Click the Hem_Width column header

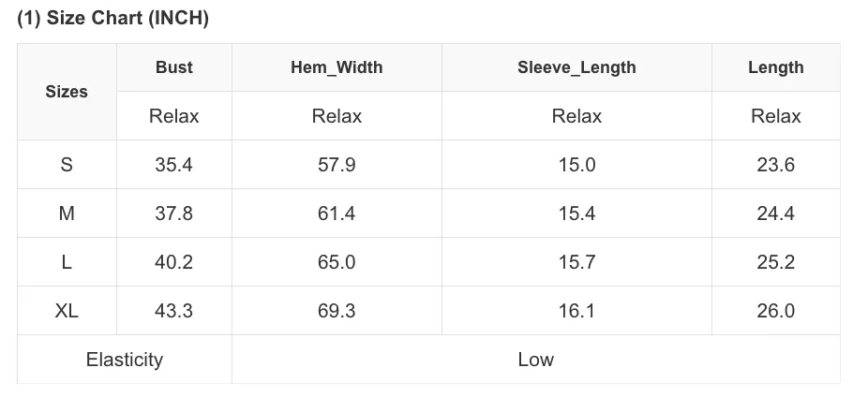click(337, 67)
